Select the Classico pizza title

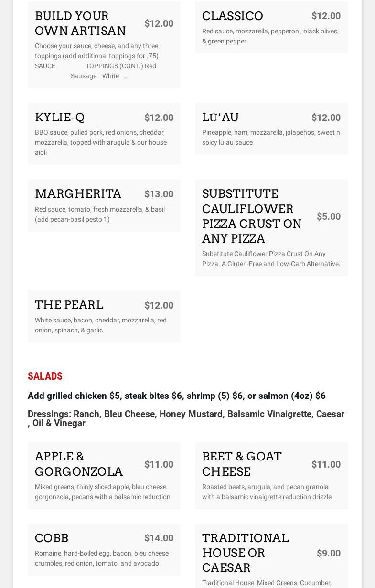232,16
